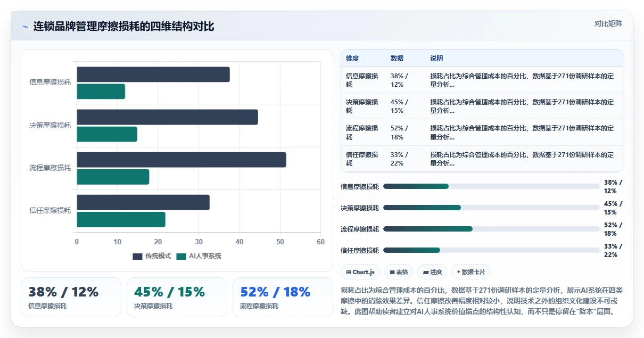Screen dimensions: 644x338
Task: Select the 决策摩擦损耗 table row cell
Action: click(363, 106)
